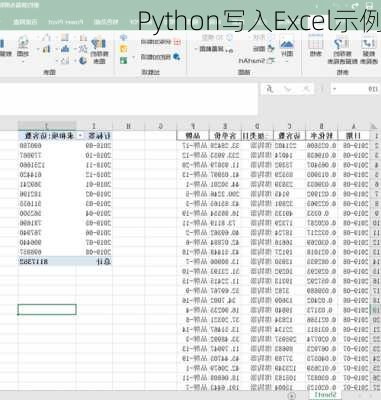381x400 pixels.
Task: Click the orange Bing Maps add-in icon
Action: pos(124,49)
